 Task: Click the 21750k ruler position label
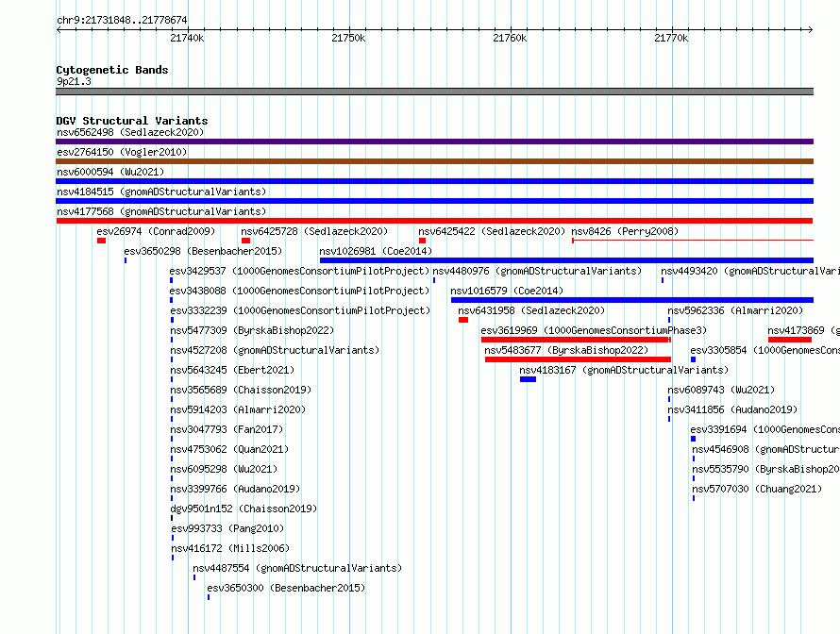coord(349,38)
